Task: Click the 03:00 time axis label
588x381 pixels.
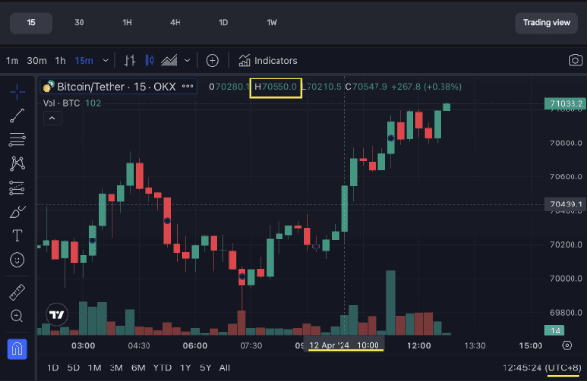Action: tap(82, 345)
